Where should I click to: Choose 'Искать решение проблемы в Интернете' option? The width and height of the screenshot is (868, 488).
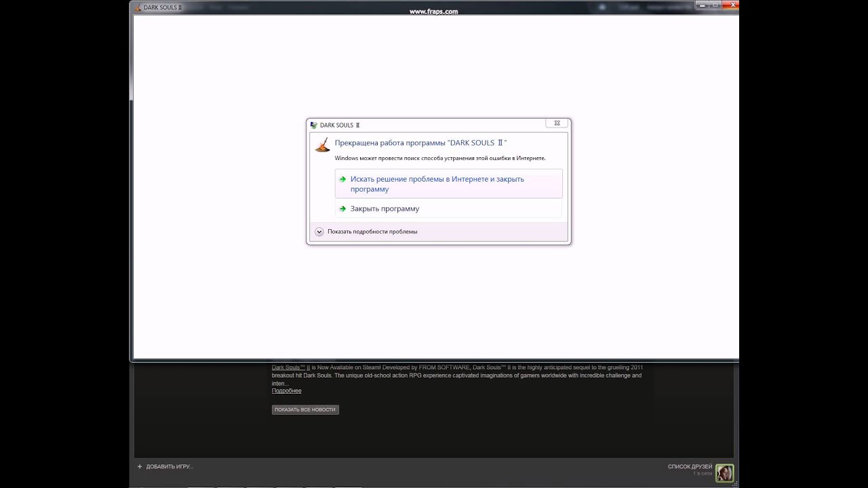pos(448,184)
